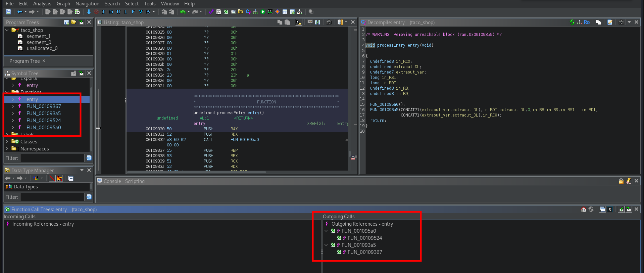Toggle the Instruction 'I' navigation icon
This screenshot has height=273, width=644.
tap(104, 12)
